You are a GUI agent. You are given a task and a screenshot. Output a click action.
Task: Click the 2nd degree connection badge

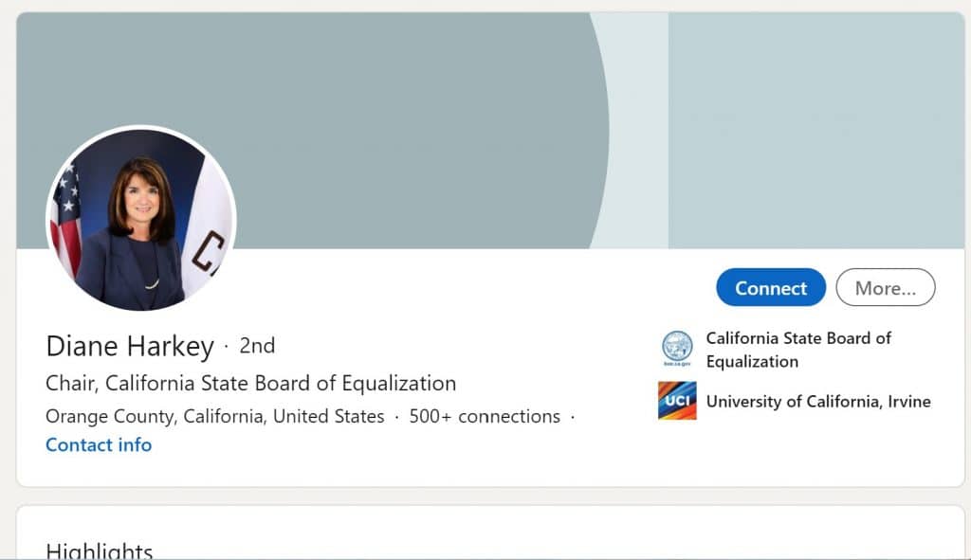pyautogui.click(x=257, y=346)
